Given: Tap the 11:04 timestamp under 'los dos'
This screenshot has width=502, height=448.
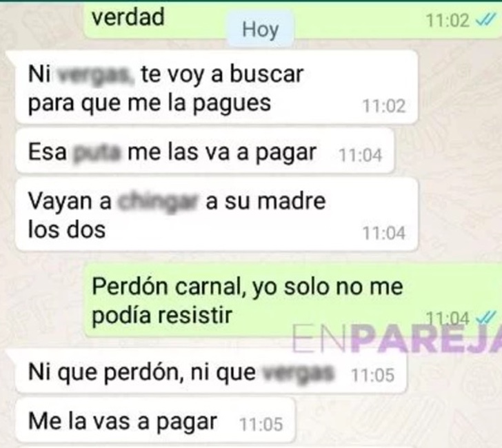Looking at the screenshot, I should point(384,233).
